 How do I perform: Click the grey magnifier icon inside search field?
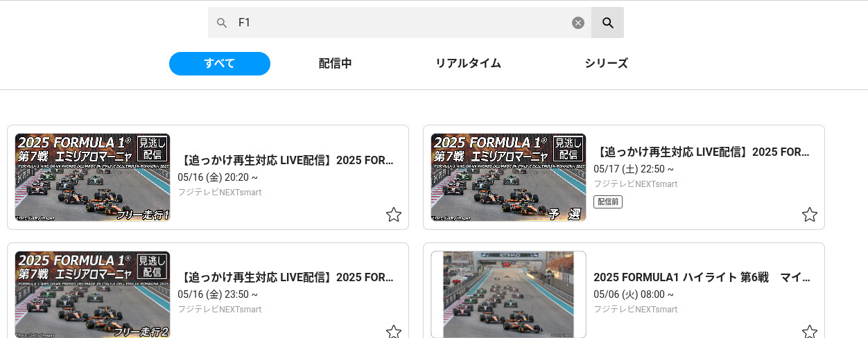tap(222, 23)
